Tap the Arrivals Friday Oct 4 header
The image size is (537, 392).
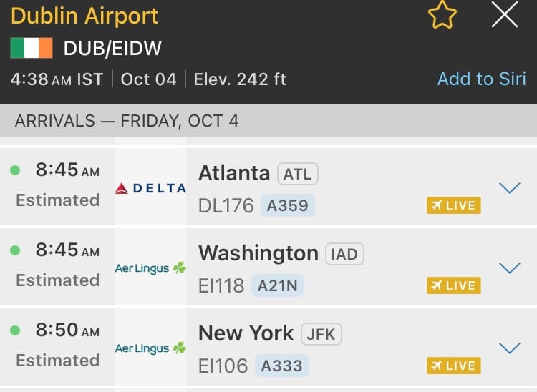click(127, 121)
